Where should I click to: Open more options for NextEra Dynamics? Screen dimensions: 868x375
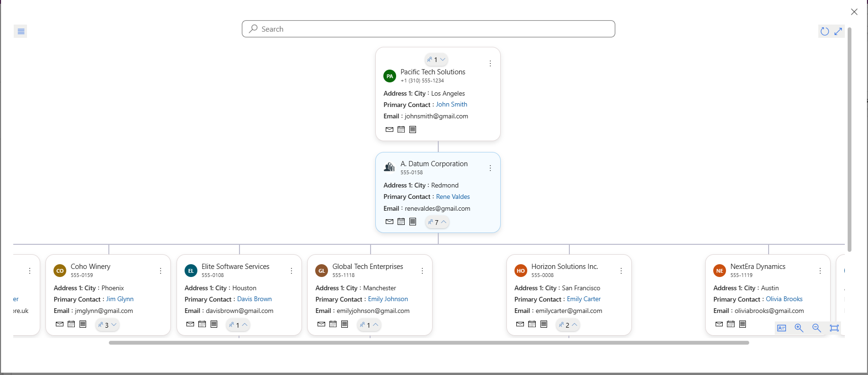click(x=820, y=271)
